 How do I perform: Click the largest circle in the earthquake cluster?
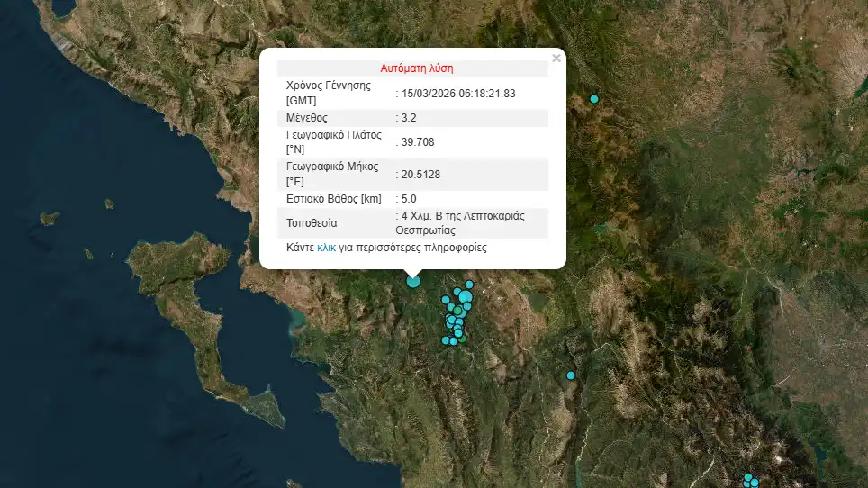(x=466, y=297)
